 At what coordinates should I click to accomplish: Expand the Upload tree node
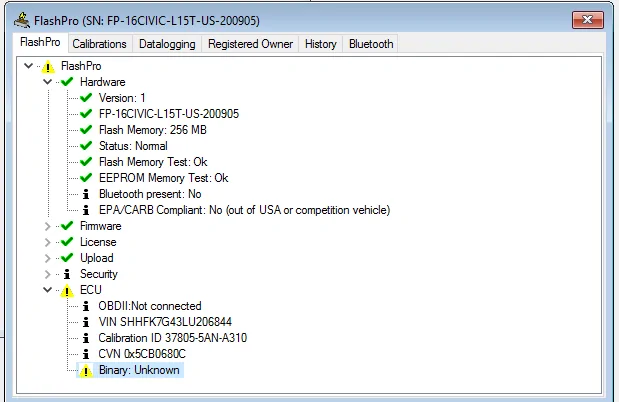(47, 258)
